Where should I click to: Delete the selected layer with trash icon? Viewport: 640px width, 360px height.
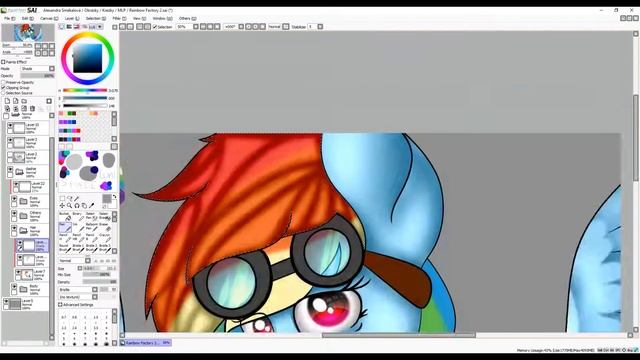click(32, 109)
